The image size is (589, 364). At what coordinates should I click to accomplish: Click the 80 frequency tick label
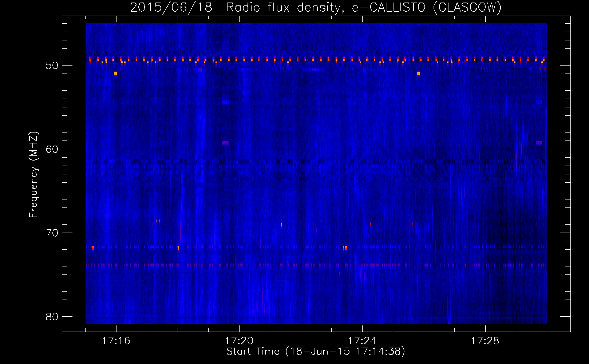[52, 317]
